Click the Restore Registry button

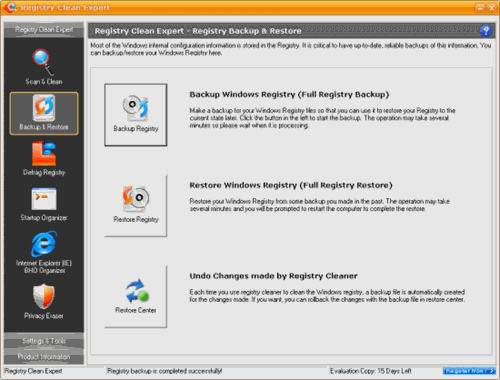[x=136, y=206]
